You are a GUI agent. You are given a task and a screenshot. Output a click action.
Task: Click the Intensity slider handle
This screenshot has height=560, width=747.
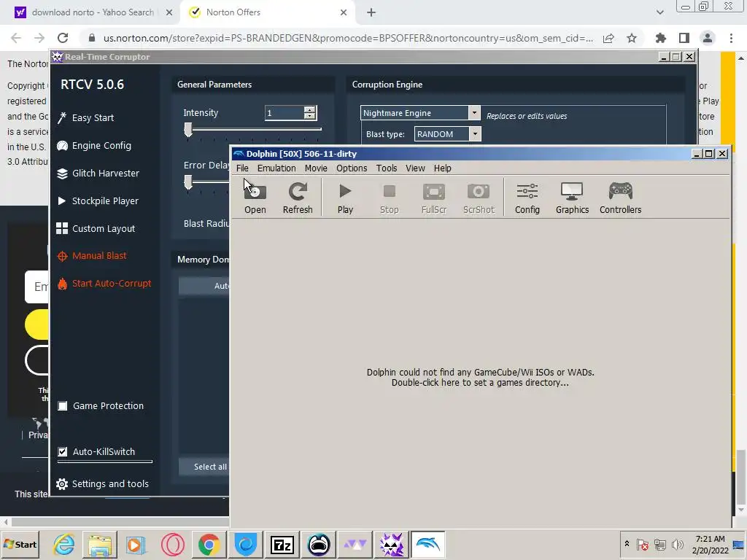tap(188, 130)
